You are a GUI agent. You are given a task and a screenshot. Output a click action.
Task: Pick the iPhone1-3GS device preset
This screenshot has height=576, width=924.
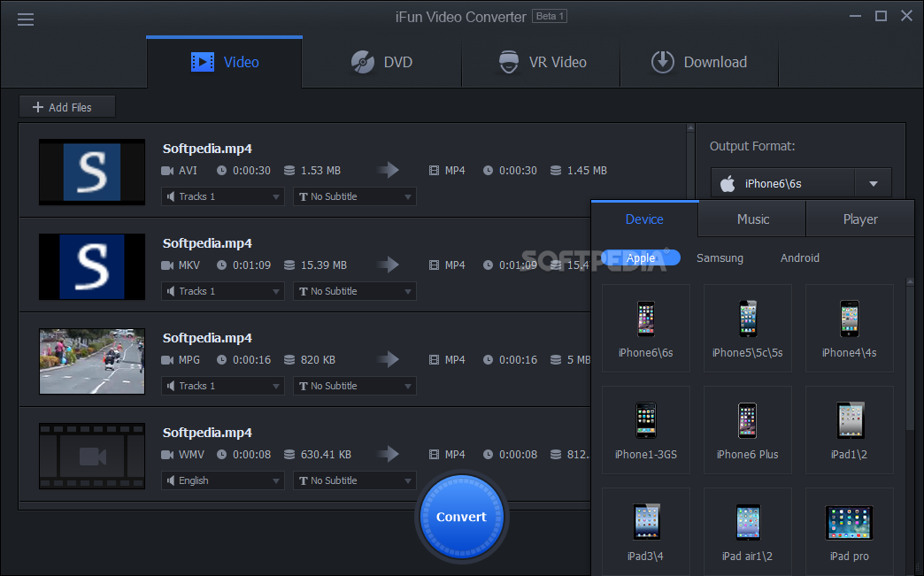(646, 430)
